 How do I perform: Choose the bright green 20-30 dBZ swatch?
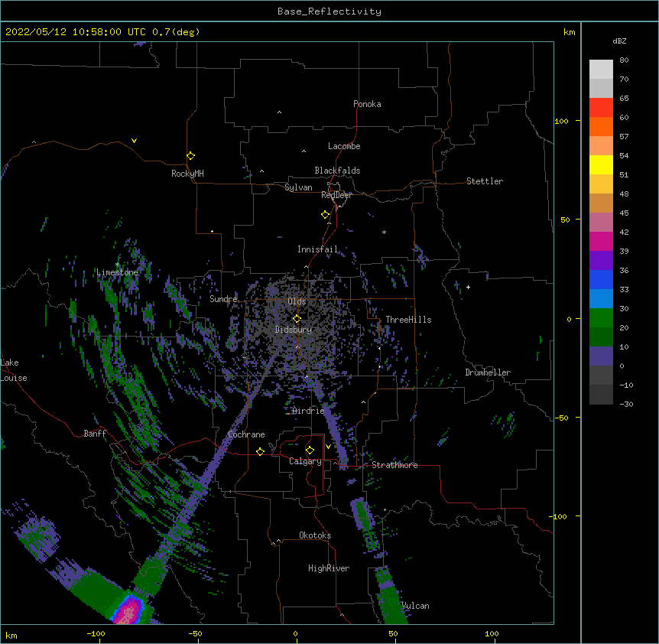point(601,318)
